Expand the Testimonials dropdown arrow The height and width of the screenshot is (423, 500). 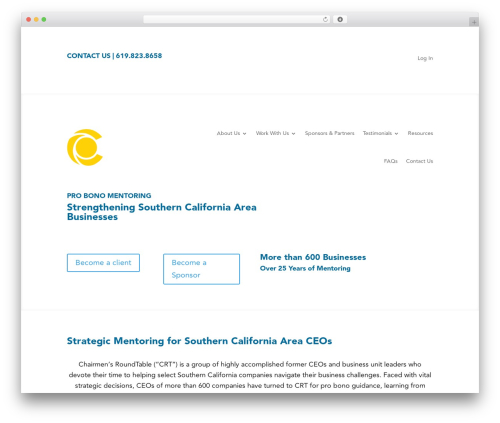point(396,134)
